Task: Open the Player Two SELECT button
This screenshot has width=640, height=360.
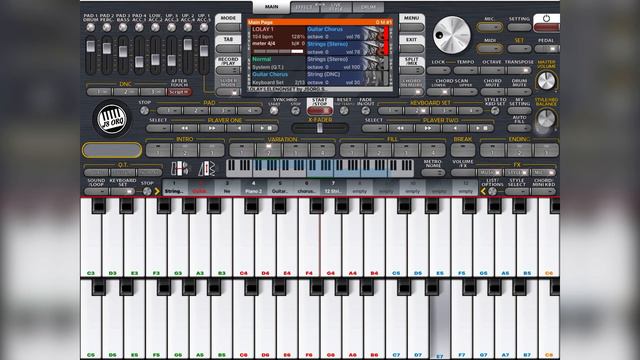Action: 374,128
